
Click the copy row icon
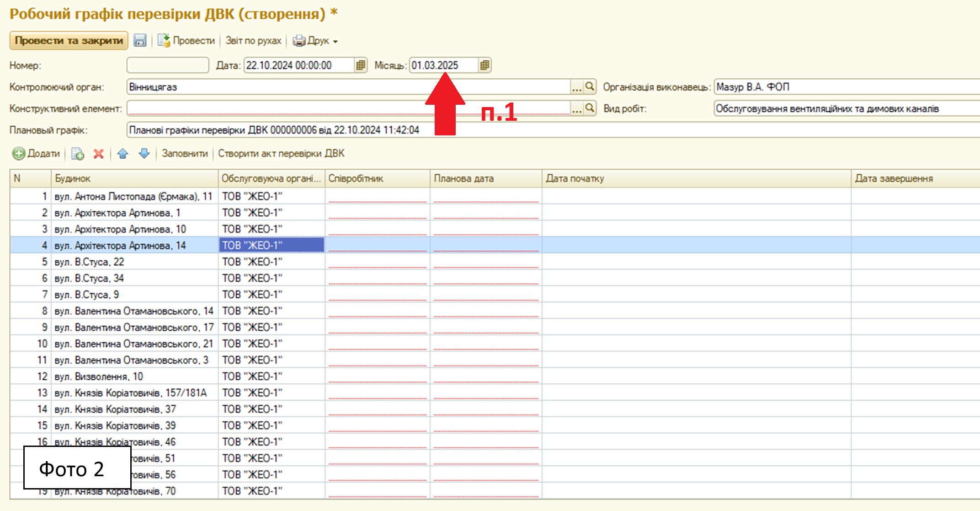(x=78, y=154)
